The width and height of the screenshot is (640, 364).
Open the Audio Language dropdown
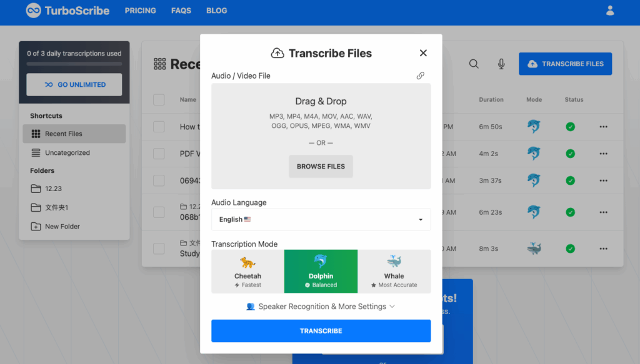pos(321,220)
